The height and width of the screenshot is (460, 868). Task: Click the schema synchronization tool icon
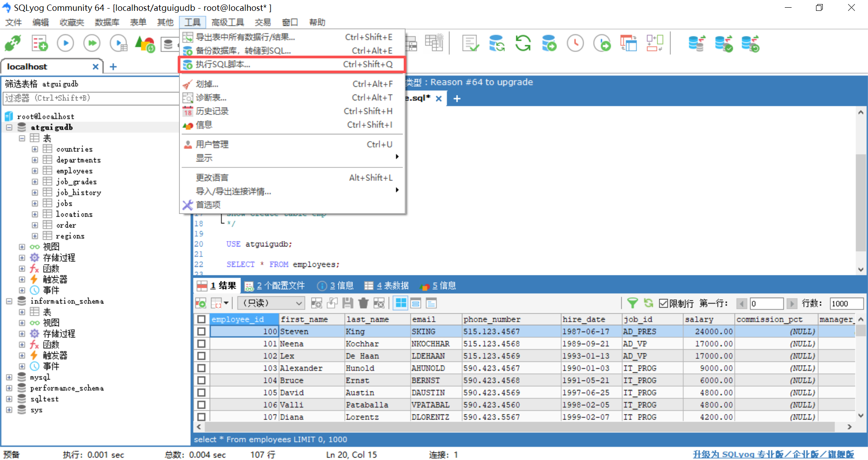497,43
